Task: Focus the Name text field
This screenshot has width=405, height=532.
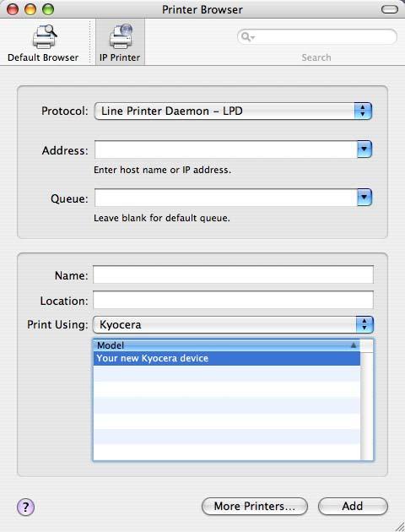Action: coord(233,274)
